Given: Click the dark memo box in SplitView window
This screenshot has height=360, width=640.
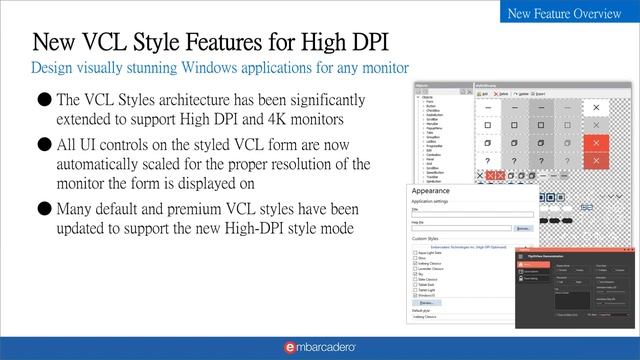Looking at the screenshot, I should (x=572, y=301).
